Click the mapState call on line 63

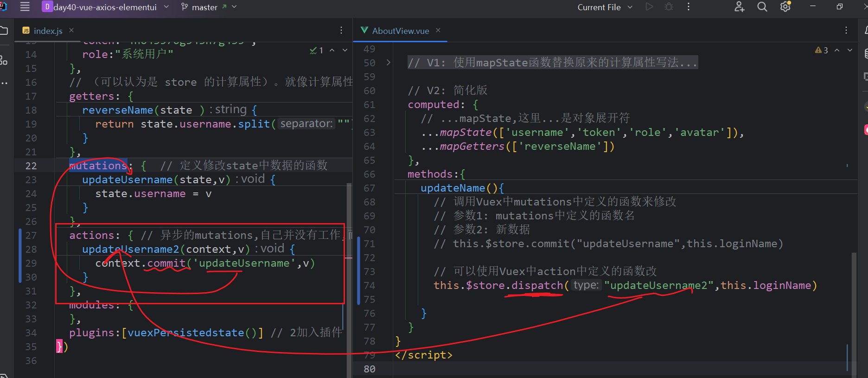pos(466,132)
